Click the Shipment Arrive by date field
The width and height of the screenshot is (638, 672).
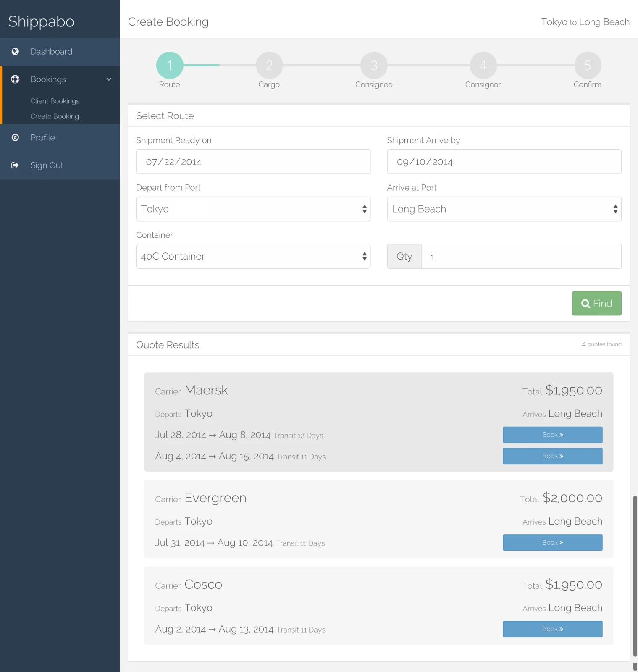504,162
